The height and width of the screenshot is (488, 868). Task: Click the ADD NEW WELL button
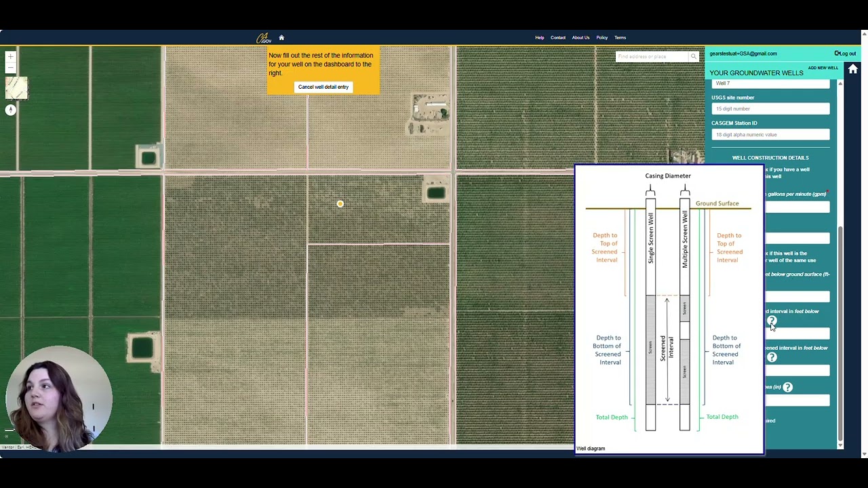point(823,68)
